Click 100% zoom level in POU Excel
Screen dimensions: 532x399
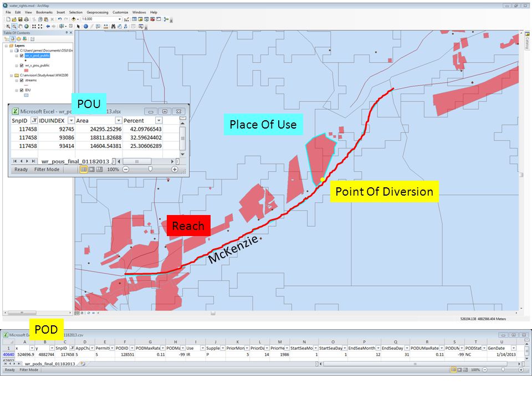[x=113, y=170]
